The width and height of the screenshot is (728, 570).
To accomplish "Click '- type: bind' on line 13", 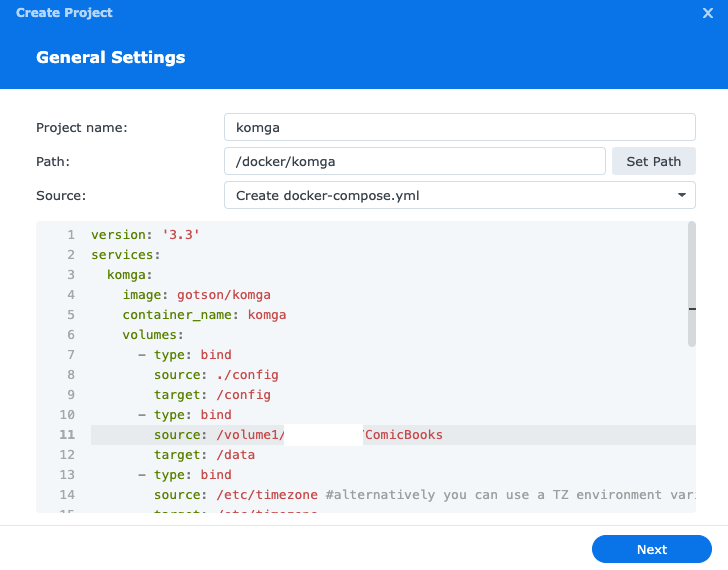I will (x=185, y=475).
